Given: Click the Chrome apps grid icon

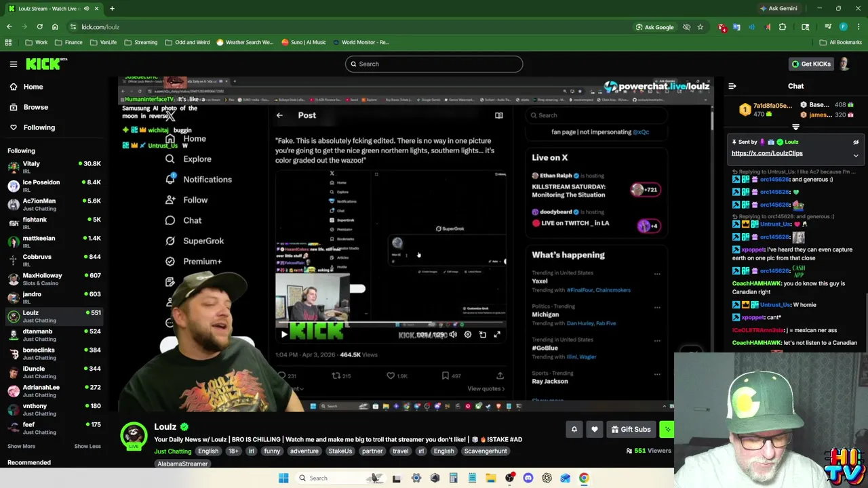Looking at the screenshot, I should (8, 42).
